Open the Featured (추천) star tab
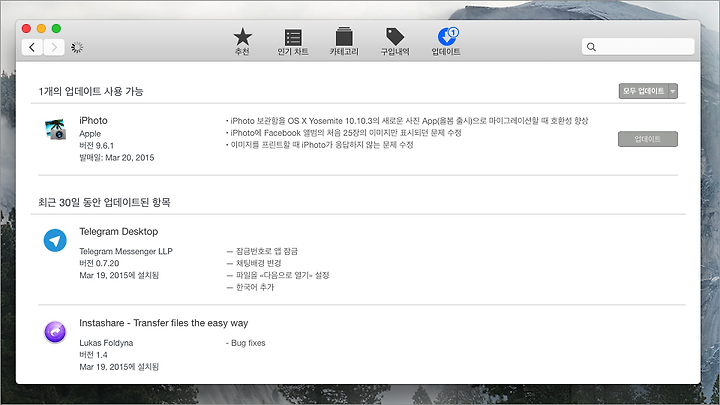Screen dimensions: 720x405 click(x=242, y=41)
